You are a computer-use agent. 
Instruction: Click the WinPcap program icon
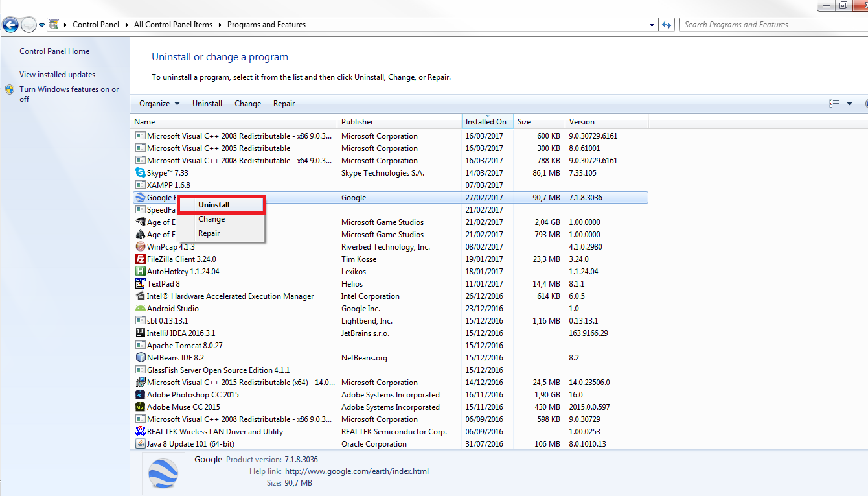(x=140, y=247)
